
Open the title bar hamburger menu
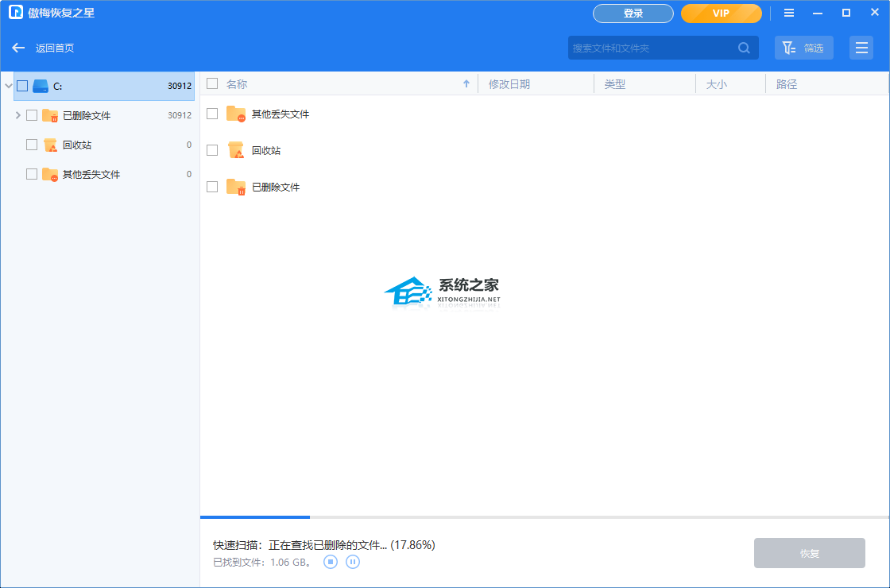pyautogui.click(x=789, y=13)
